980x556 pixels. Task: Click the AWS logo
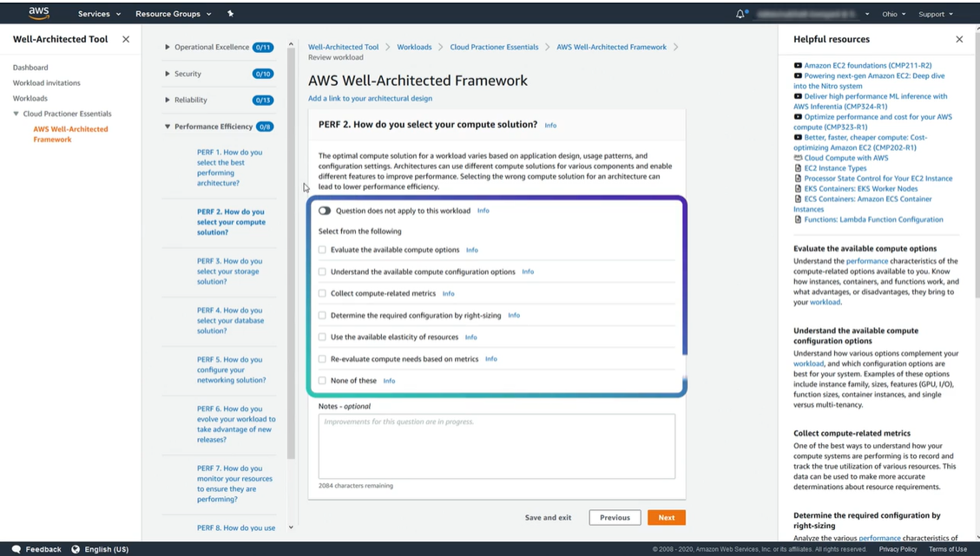click(39, 13)
